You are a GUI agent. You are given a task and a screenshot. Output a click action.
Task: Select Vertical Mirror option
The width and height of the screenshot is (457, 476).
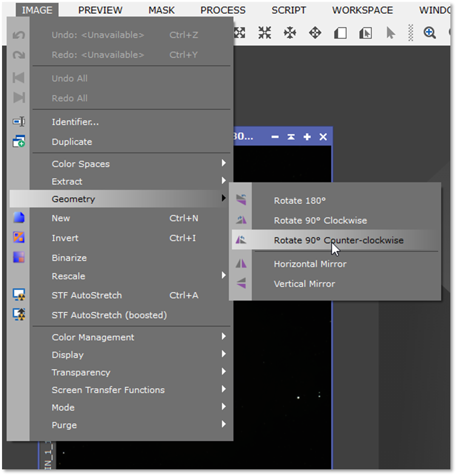(x=304, y=283)
